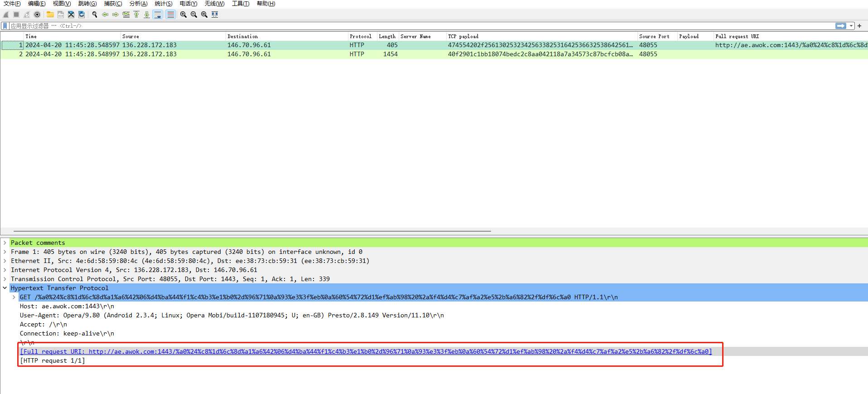The image size is (868, 394).
Task: Click the find packet magnifier icon
Action: coord(95,15)
